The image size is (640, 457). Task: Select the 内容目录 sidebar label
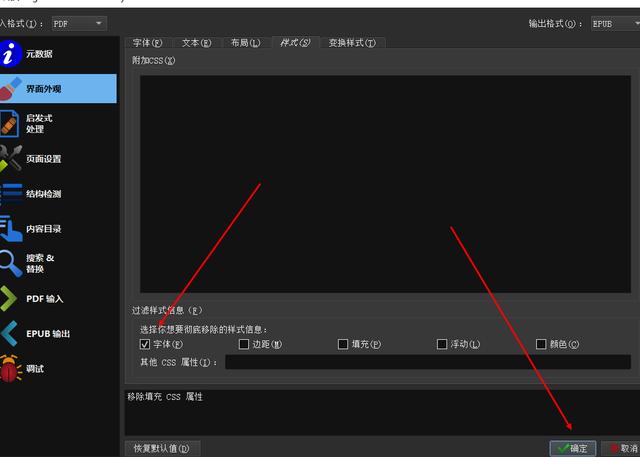tap(44, 229)
